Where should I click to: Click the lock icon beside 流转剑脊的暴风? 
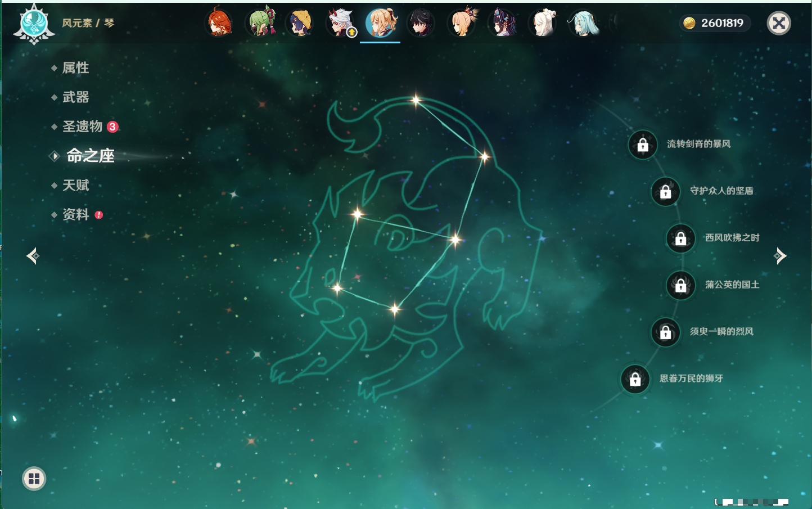[643, 145]
